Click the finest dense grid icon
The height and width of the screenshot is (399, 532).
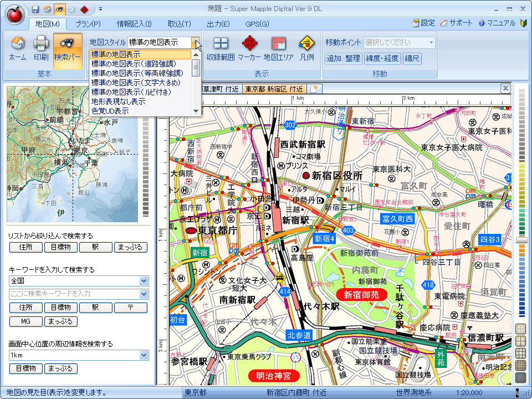click(520, 377)
